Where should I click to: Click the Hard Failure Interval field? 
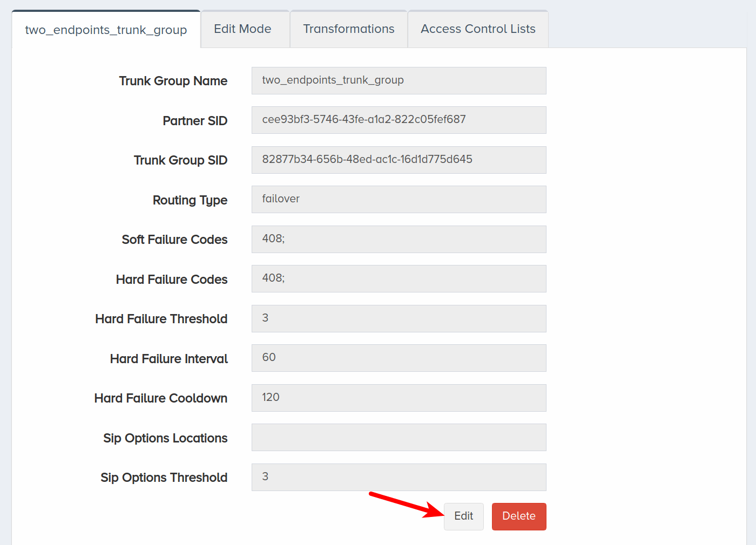point(399,358)
